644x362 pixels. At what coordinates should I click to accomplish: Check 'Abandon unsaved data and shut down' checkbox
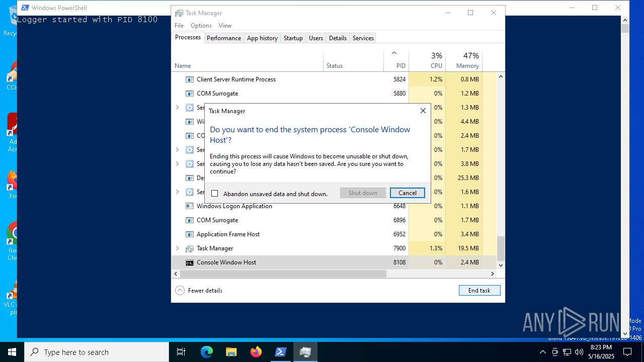coord(215,194)
